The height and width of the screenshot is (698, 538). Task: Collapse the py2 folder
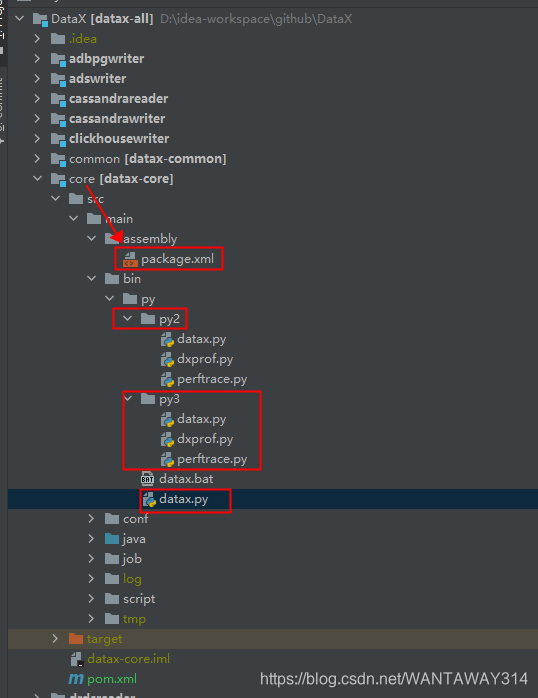[128, 319]
